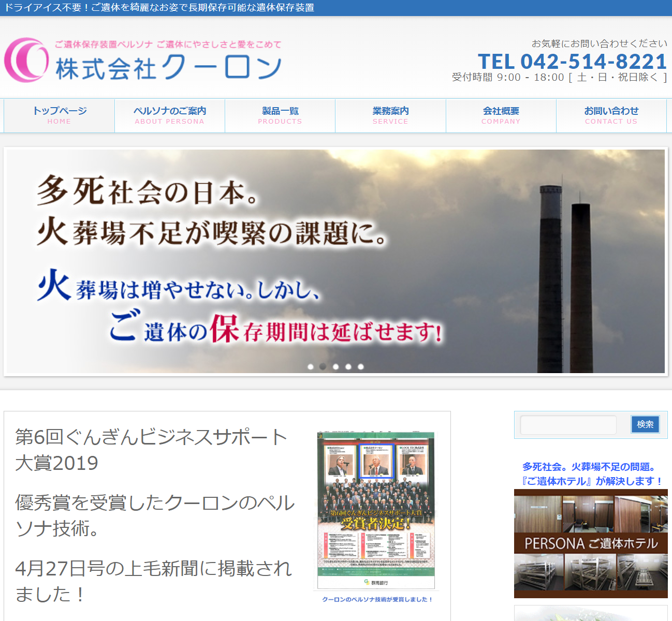Image resolution: width=672 pixels, height=621 pixels.
Task: Click the 4月27日号の上毛新聞に掲載されました text
Action: pyautogui.click(x=154, y=581)
